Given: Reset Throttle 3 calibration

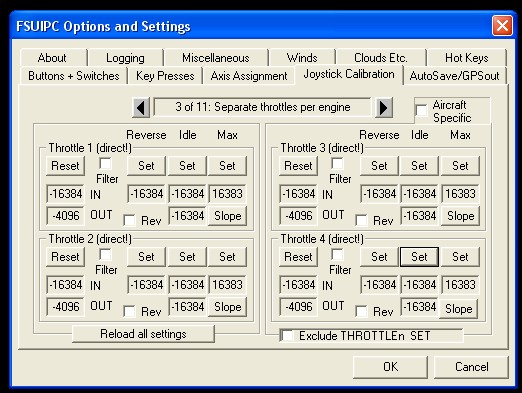Looking at the screenshot, I should coord(298,166).
